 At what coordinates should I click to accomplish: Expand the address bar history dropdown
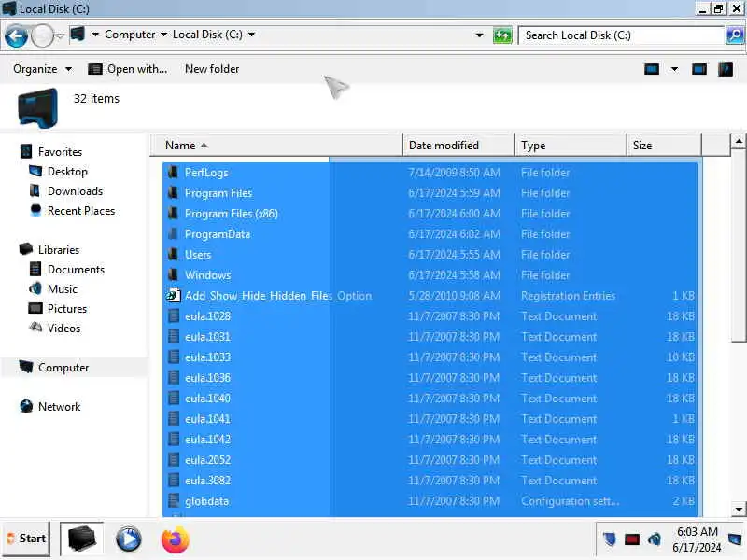coord(479,35)
